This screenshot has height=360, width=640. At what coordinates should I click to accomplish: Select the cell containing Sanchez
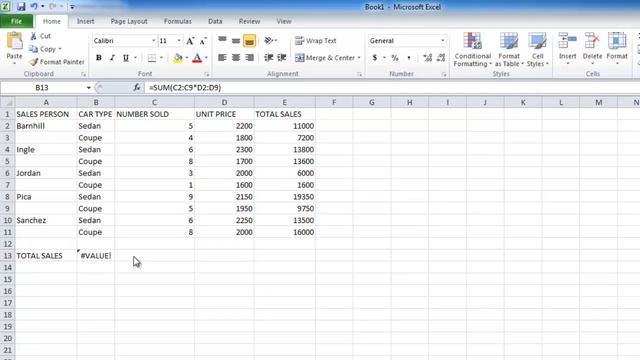(x=46, y=220)
